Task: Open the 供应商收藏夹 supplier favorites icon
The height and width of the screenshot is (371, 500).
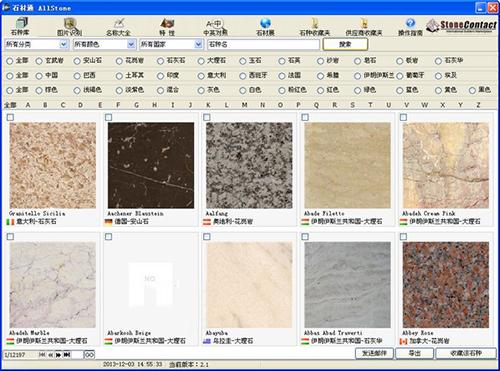Action: (364, 27)
